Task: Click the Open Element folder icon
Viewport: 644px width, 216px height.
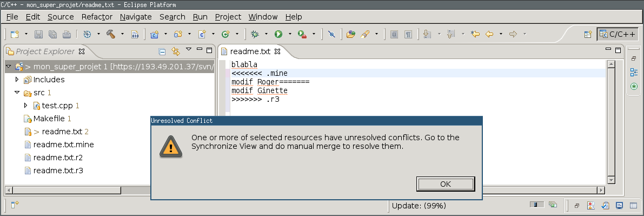Action: coord(351,34)
